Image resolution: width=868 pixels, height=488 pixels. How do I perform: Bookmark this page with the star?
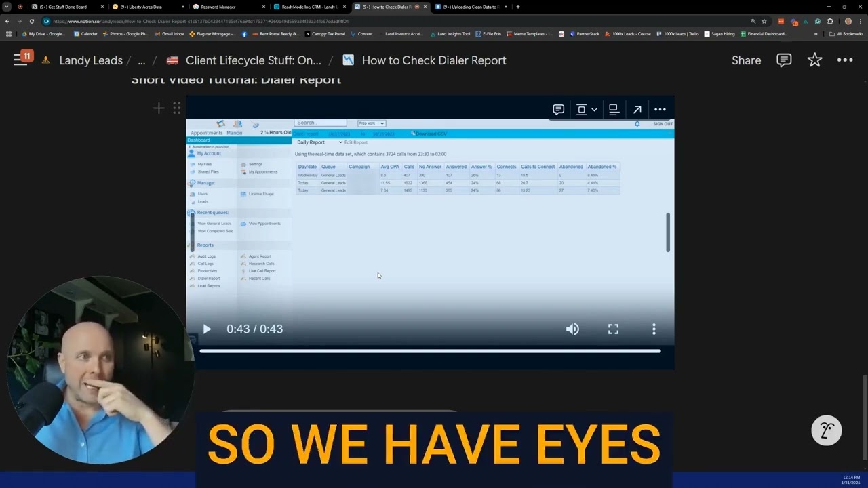[x=764, y=21]
